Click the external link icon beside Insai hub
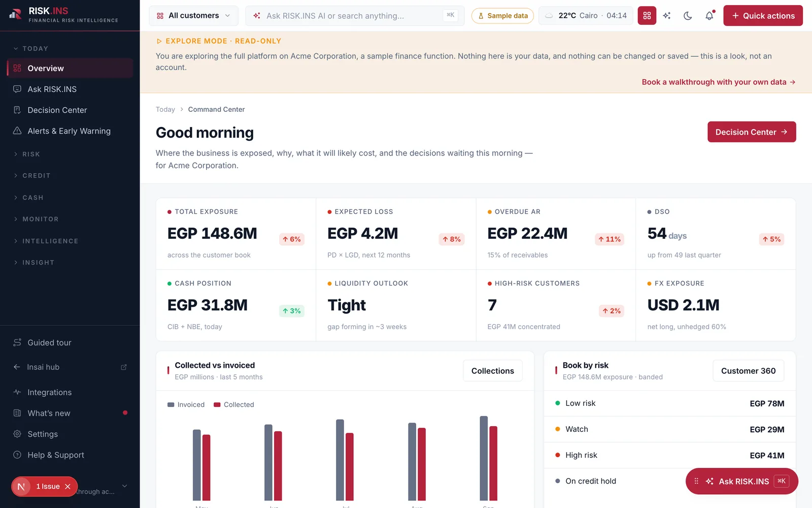This screenshot has height=508, width=812. (124, 367)
